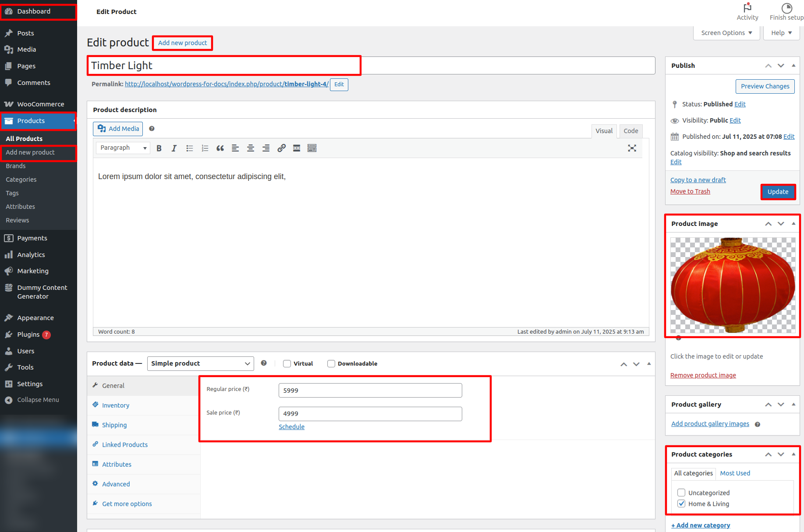Open the Inventory product data tab
This screenshot has height=532, width=804.
(116, 405)
